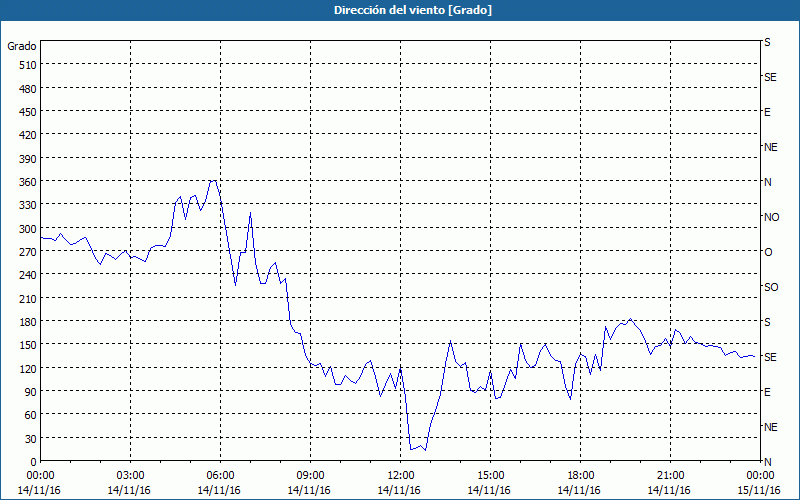The width and height of the screenshot is (800, 500).
Task: Select the 15/11/16 date label
Action: click(x=759, y=490)
